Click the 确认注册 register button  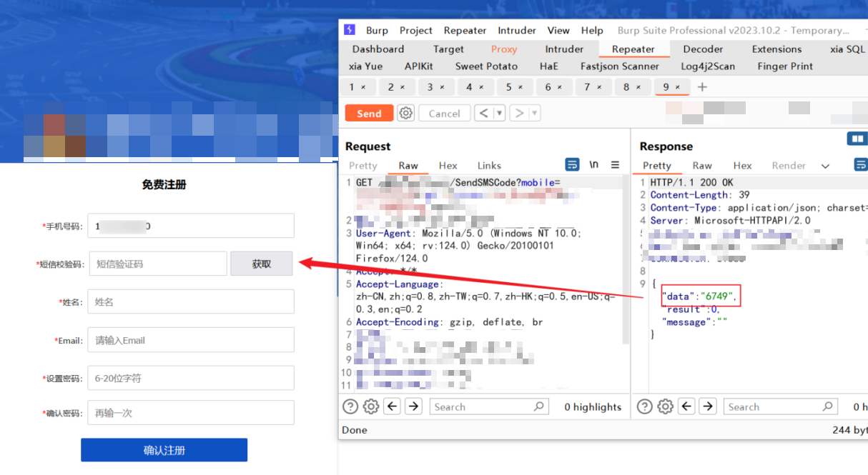tap(164, 450)
